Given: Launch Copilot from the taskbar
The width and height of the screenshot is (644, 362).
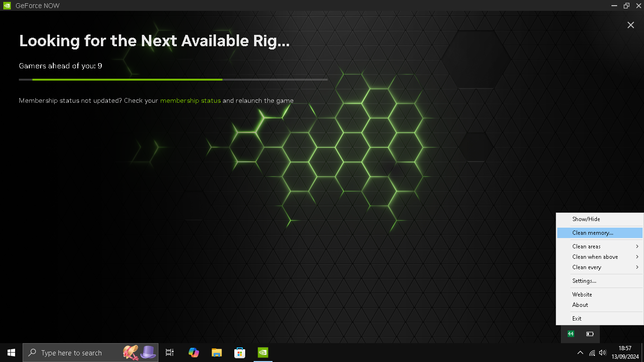Looking at the screenshot, I should click(x=193, y=353).
